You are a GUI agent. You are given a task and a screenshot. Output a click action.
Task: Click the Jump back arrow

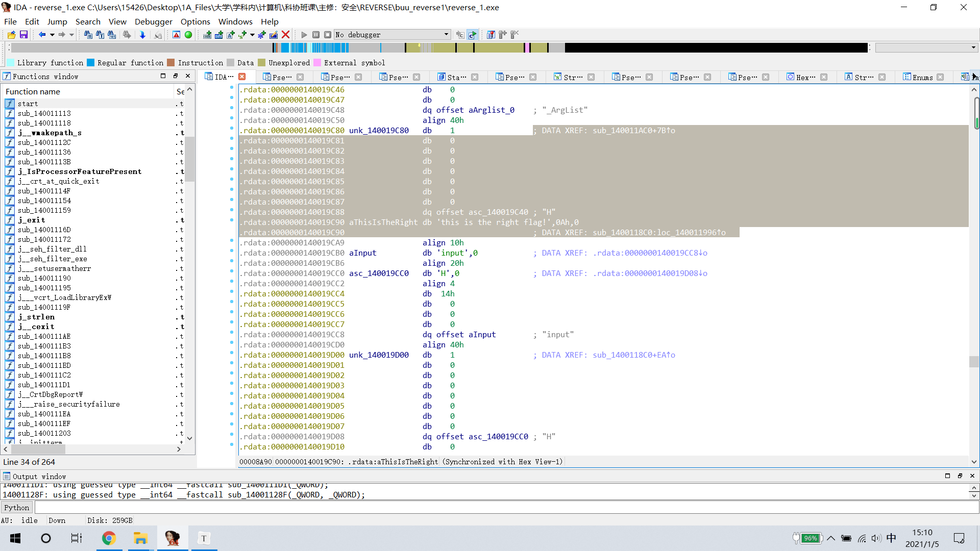42,35
